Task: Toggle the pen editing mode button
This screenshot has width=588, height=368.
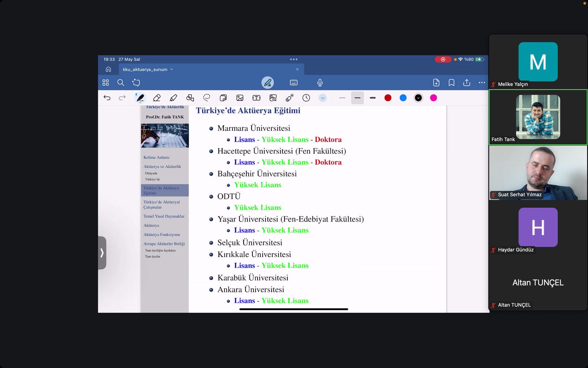Action: (x=268, y=83)
